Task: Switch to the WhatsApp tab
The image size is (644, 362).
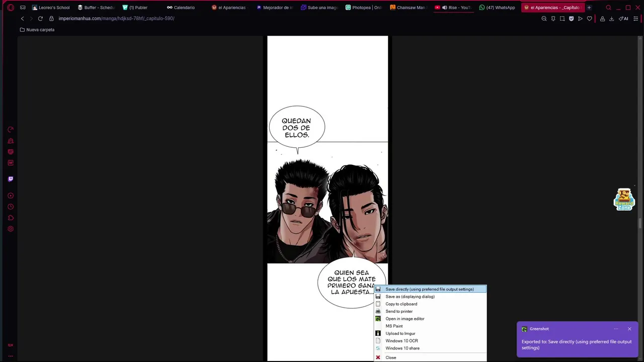Action: point(497,8)
